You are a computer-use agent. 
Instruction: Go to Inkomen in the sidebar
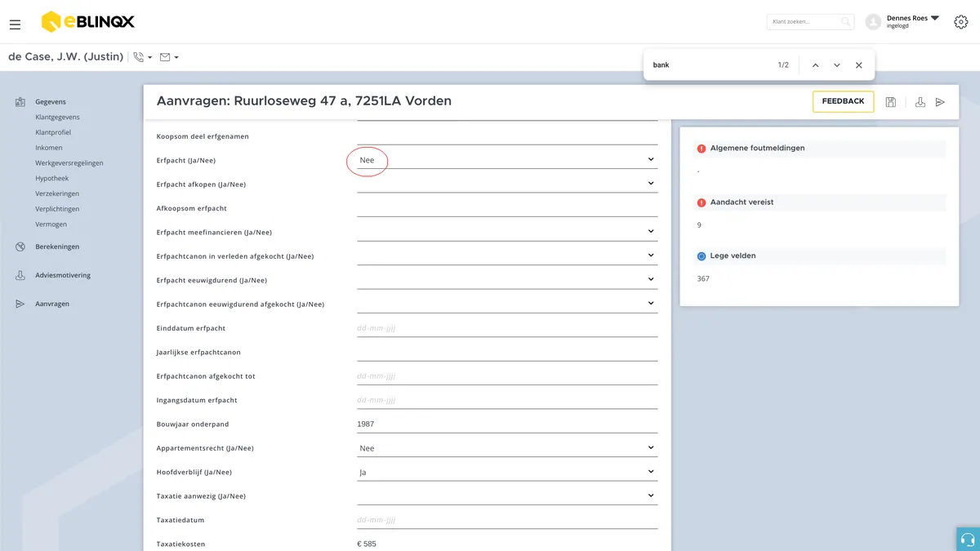point(49,148)
